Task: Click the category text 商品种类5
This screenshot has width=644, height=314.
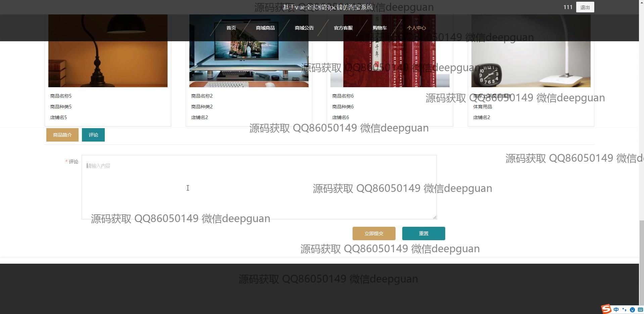Action: 61,107
